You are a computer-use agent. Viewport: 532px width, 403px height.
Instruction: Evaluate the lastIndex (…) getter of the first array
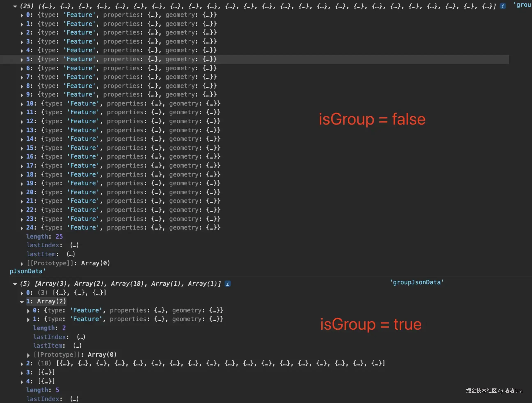pos(74,245)
